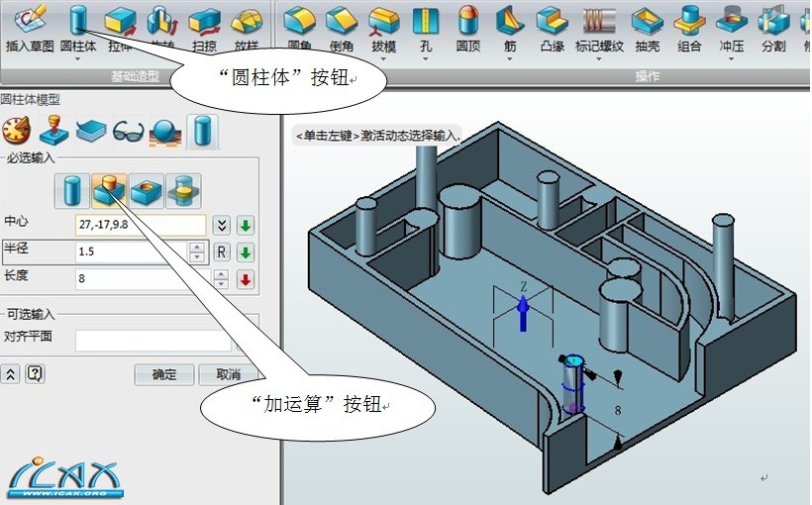Image resolution: width=812 pixels, height=505 pixels.
Task: Click the 插入草图 (insert sketch) tool
Action: 30,28
